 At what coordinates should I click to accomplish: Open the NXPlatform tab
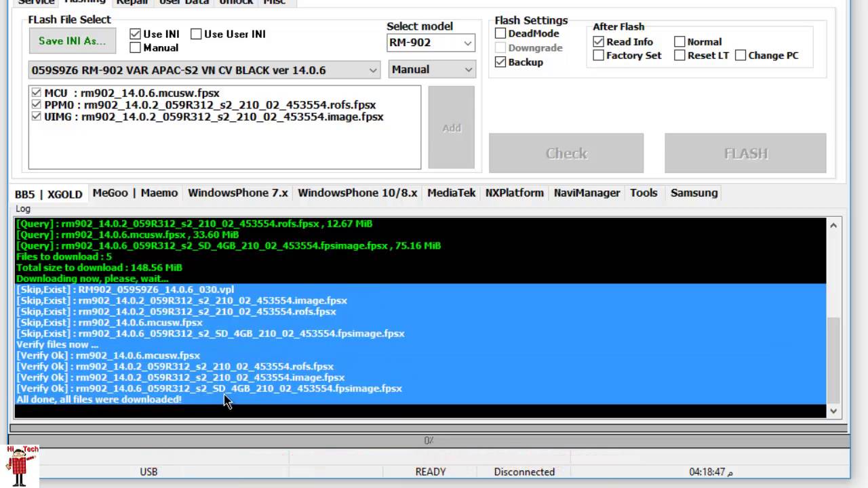[515, 193]
